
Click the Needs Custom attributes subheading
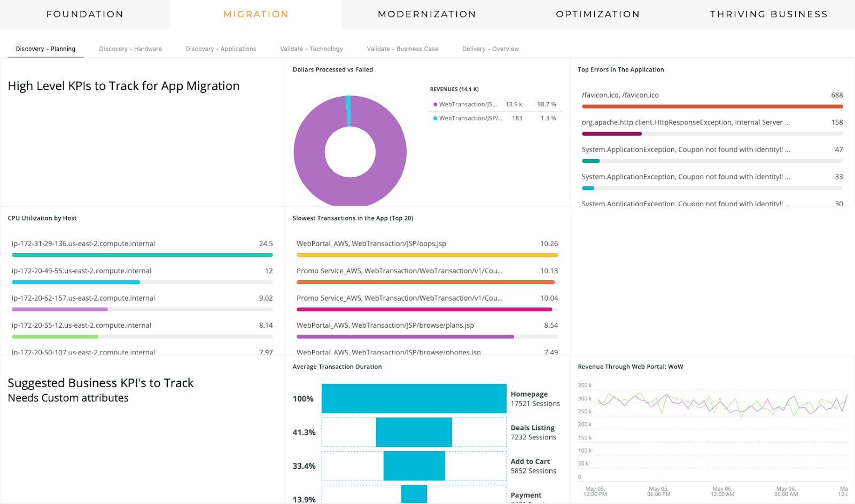[x=68, y=398]
